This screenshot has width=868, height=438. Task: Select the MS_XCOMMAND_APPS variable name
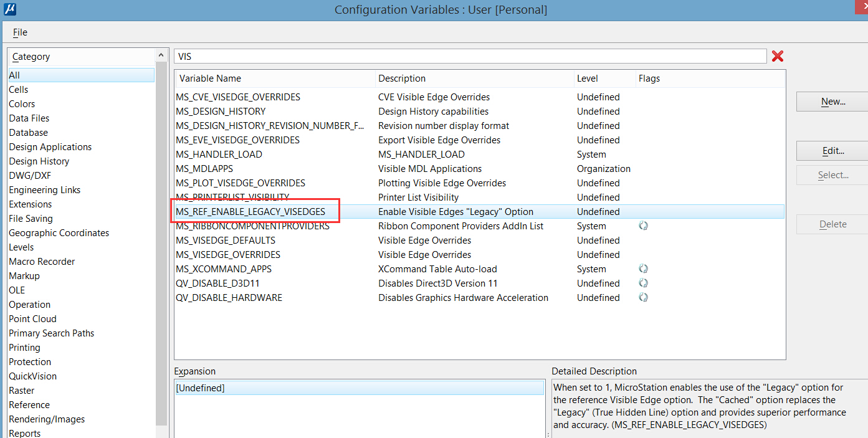point(224,269)
